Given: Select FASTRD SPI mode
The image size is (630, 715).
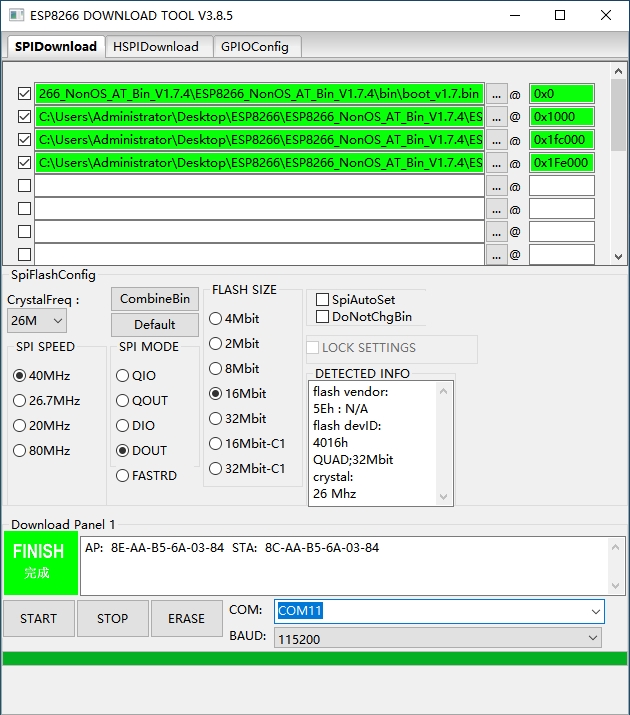Looking at the screenshot, I should [122, 476].
